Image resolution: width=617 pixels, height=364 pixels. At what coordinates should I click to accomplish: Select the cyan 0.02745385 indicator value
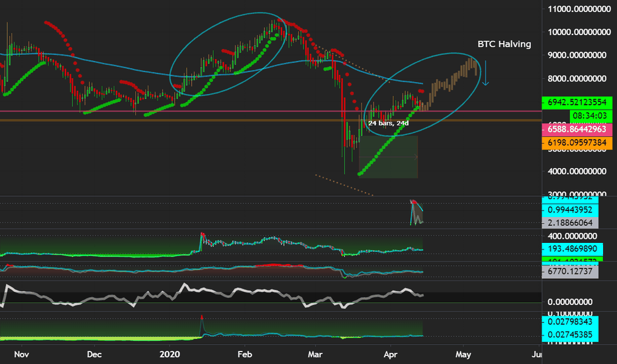570,335
